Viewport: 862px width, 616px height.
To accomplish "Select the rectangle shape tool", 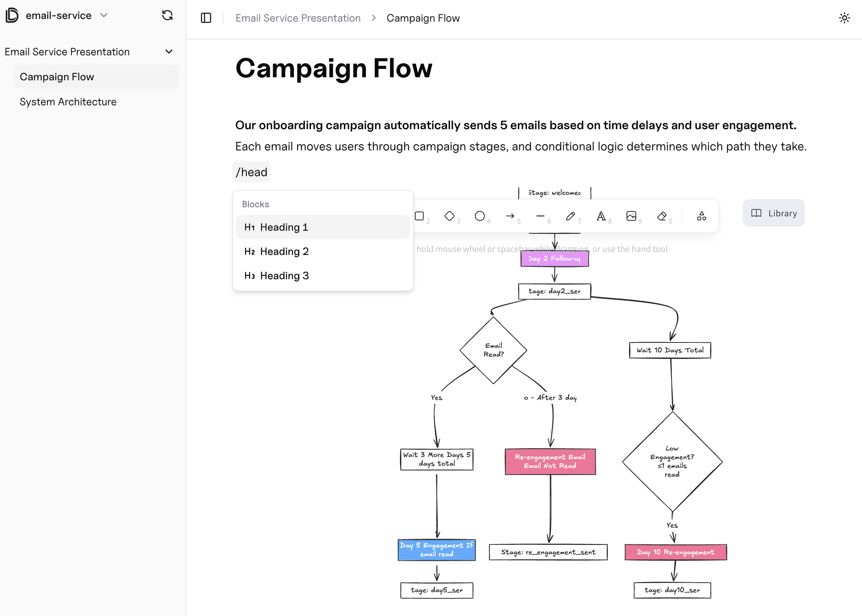I will [419, 216].
